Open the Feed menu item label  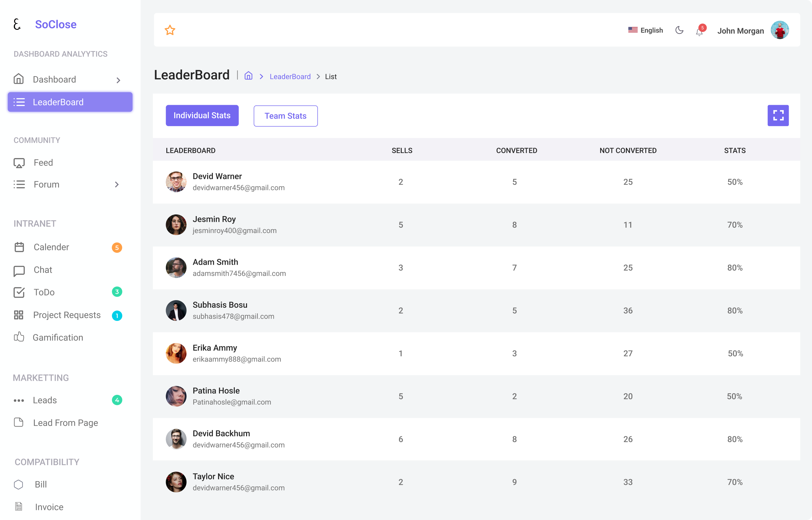pos(43,163)
